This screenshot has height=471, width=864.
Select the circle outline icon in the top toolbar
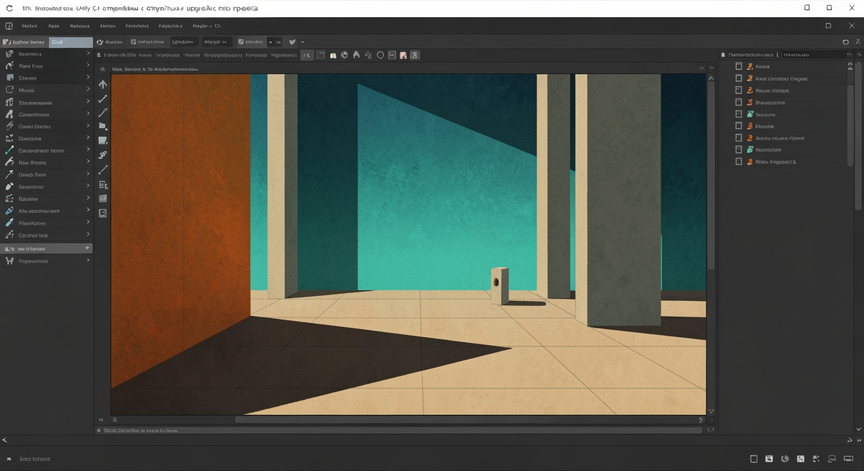point(380,55)
